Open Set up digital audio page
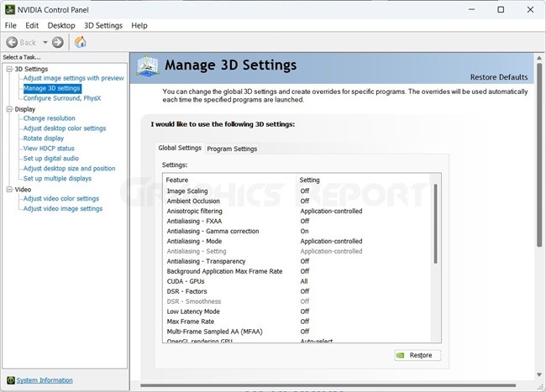This screenshot has height=392, width=546. coord(51,159)
